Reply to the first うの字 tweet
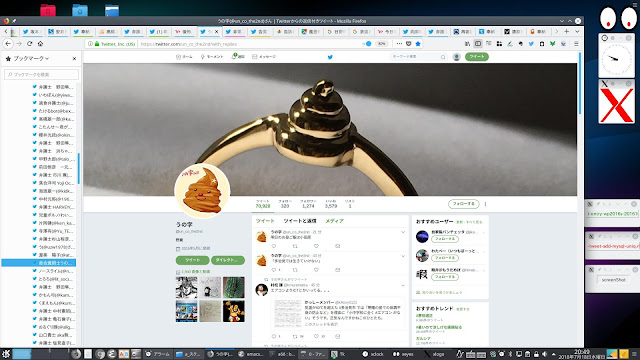Image resolution: width=640 pixels, height=360 pixels. (x=273, y=246)
